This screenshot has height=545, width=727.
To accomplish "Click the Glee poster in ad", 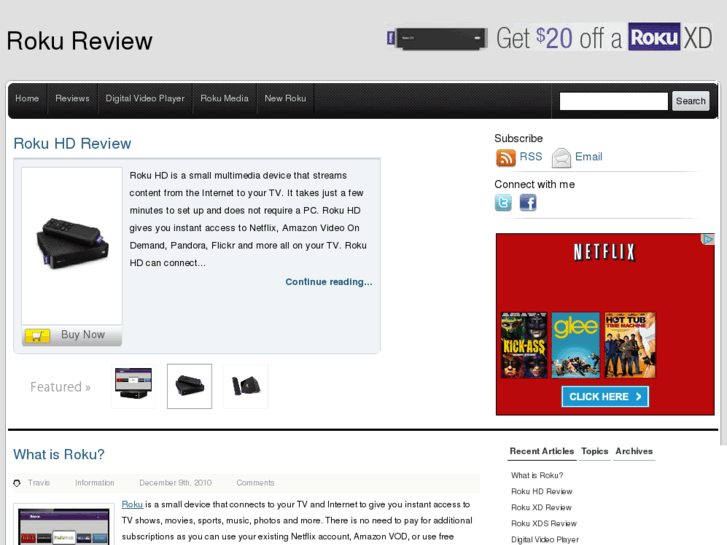I will coord(575,345).
